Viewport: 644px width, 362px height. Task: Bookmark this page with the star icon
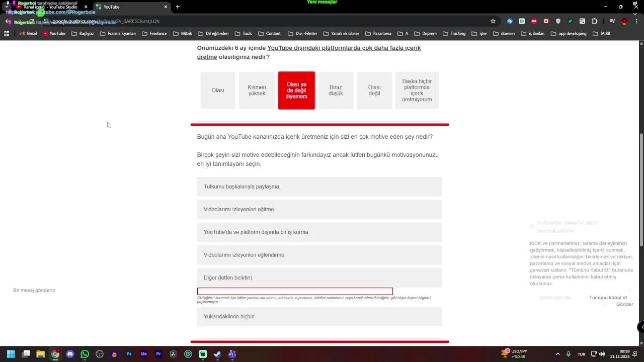pos(493,21)
